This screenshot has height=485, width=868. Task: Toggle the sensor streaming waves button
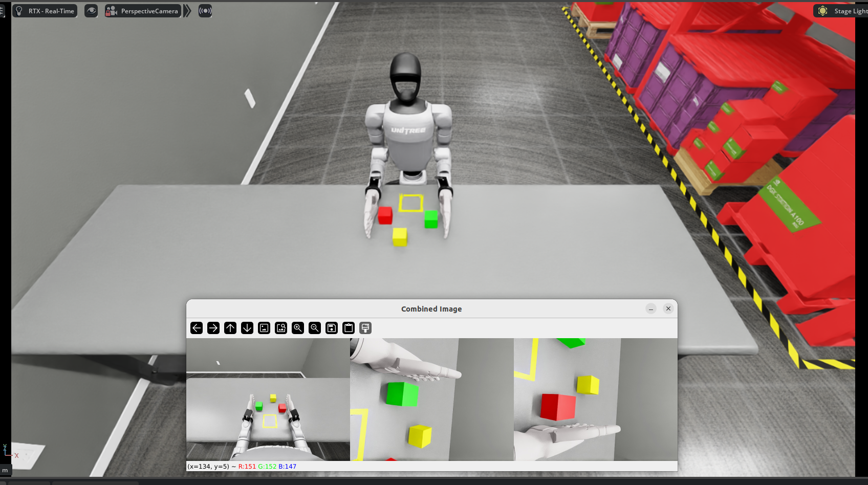click(x=205, y=11)
